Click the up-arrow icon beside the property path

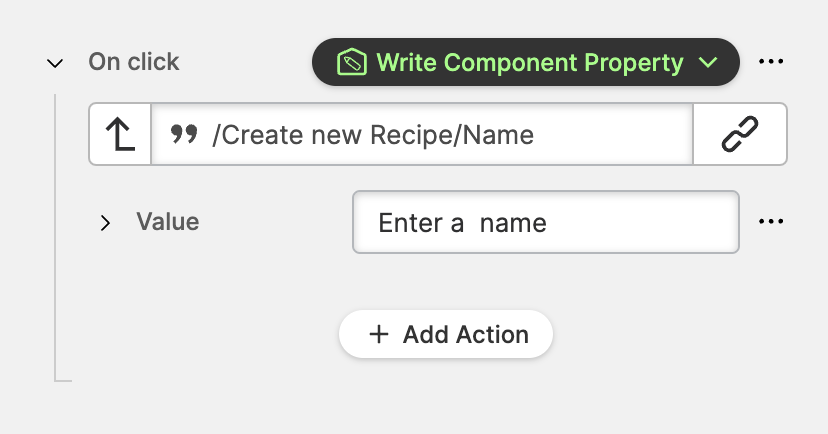[120, 134]
